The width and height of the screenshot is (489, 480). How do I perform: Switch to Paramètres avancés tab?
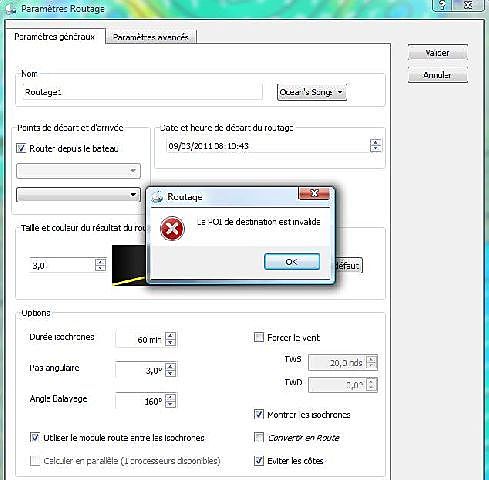[x=151, y=37]
